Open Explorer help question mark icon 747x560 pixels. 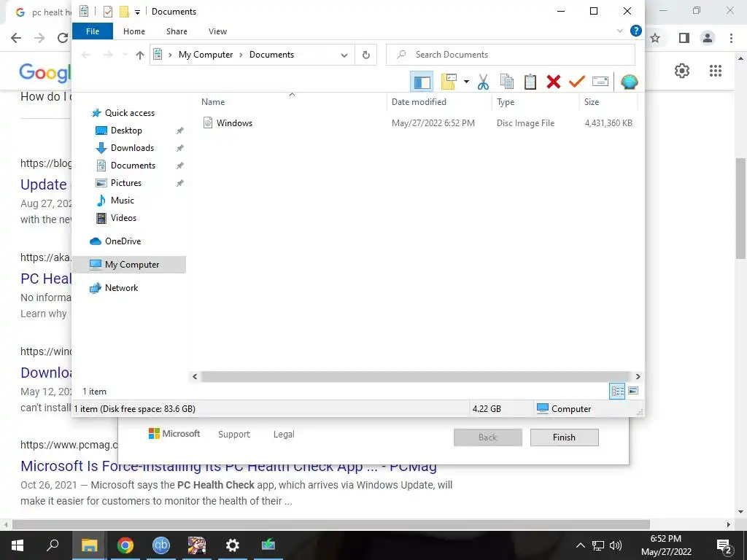pyautogui.click(x=636, y=31)
